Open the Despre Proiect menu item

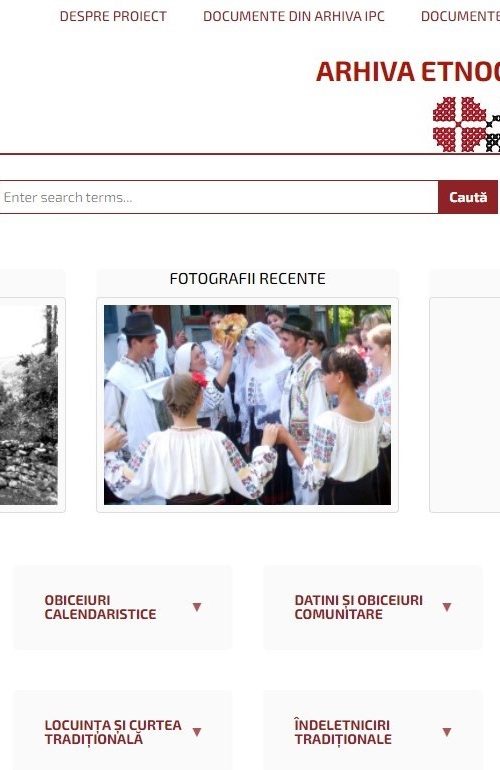coord(113,16)
